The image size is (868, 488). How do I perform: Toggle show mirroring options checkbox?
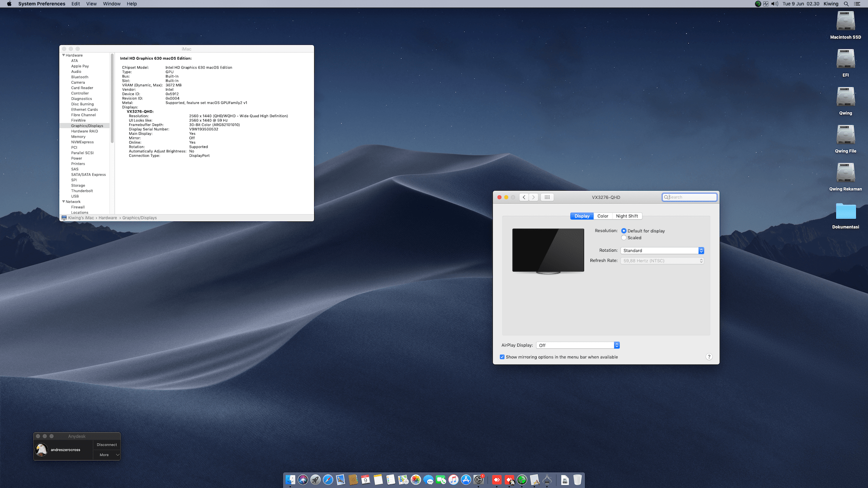click(x=502, y=357)
